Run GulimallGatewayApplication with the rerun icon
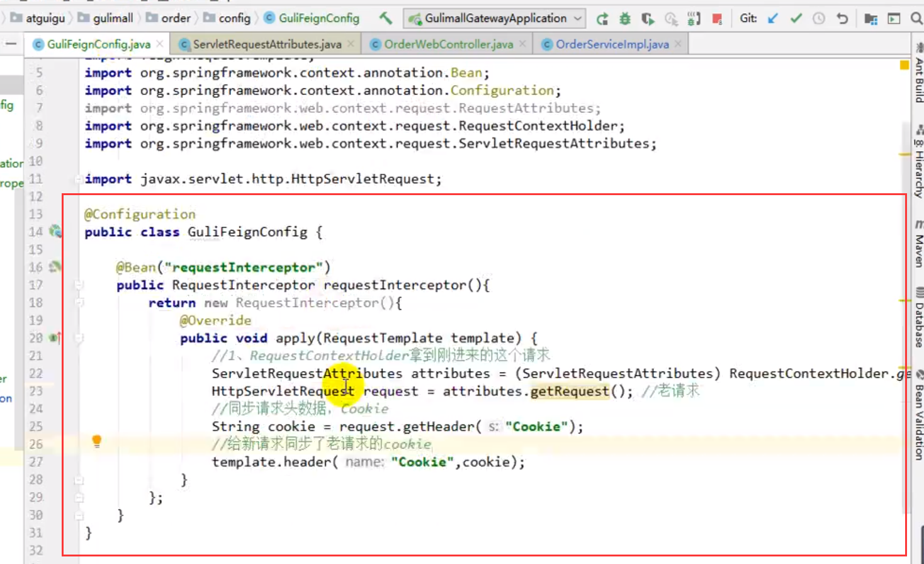This screenshot has height=564, width=924. (602, 19)
